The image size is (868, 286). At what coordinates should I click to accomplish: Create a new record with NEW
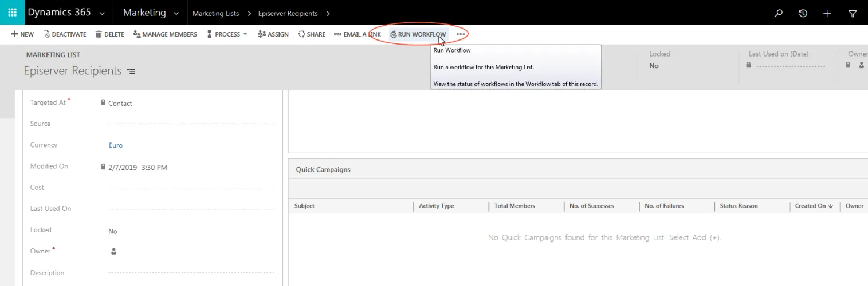click(x=22, y=34)
